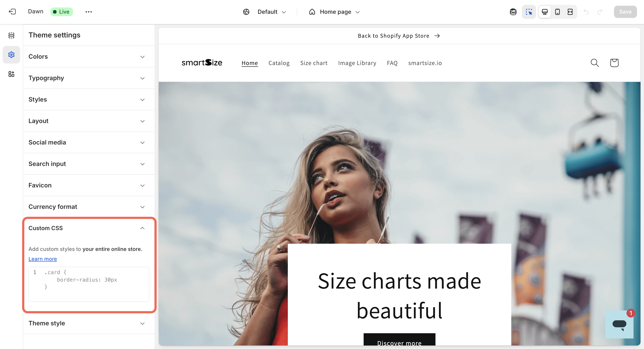Click the Learn more link
The image size is (644, 349).
pos(42,259)
